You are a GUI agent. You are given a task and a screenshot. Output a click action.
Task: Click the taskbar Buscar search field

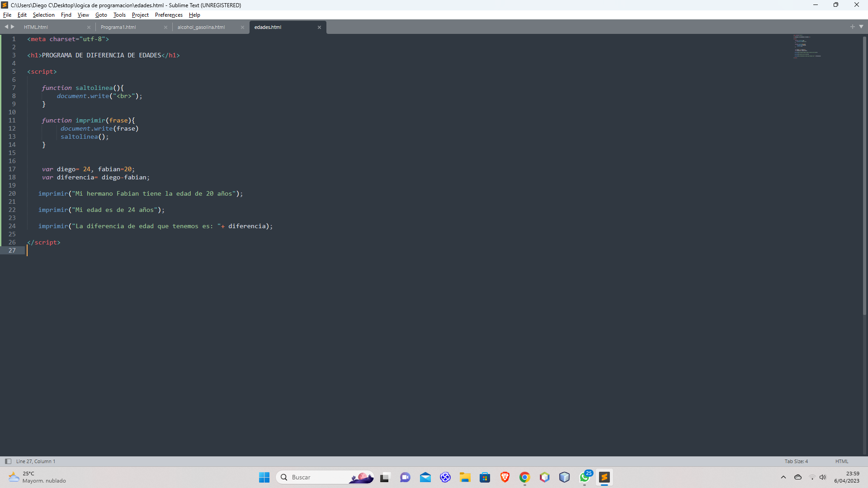point(325,477)
